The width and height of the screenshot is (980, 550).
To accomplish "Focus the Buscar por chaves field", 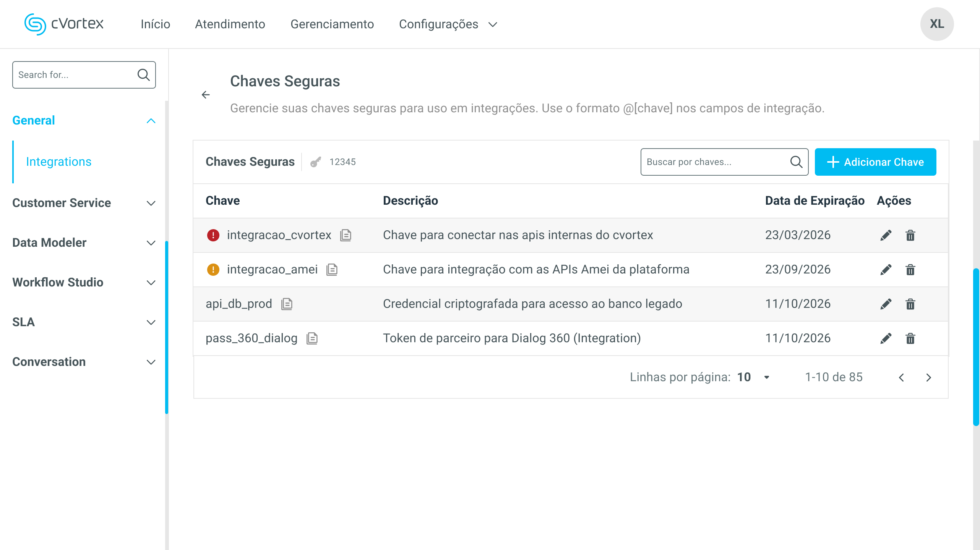I will 724,162.
